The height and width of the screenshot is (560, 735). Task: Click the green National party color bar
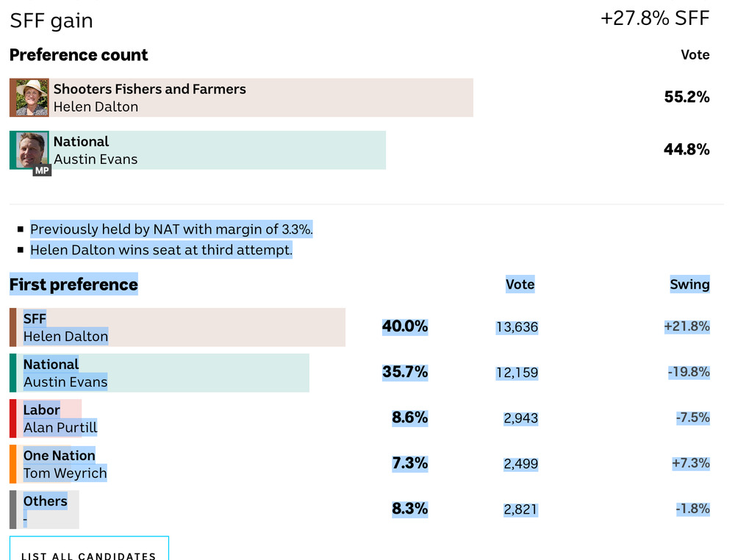pos(12,373)
